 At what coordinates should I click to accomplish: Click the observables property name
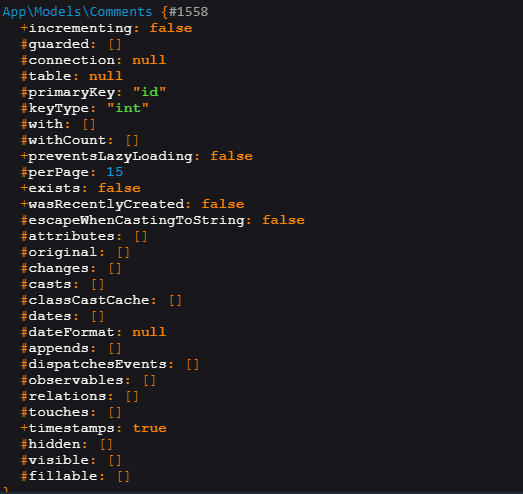coord(76,380)
